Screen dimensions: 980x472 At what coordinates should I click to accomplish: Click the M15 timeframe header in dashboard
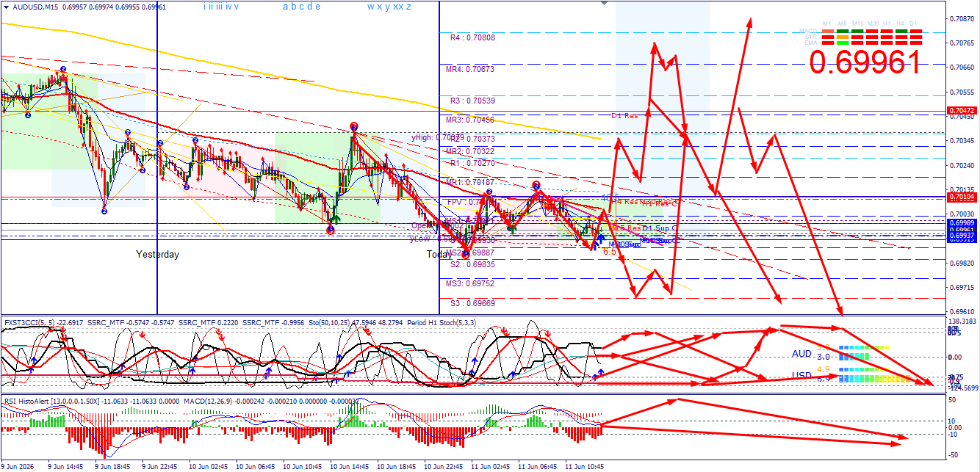858,23
